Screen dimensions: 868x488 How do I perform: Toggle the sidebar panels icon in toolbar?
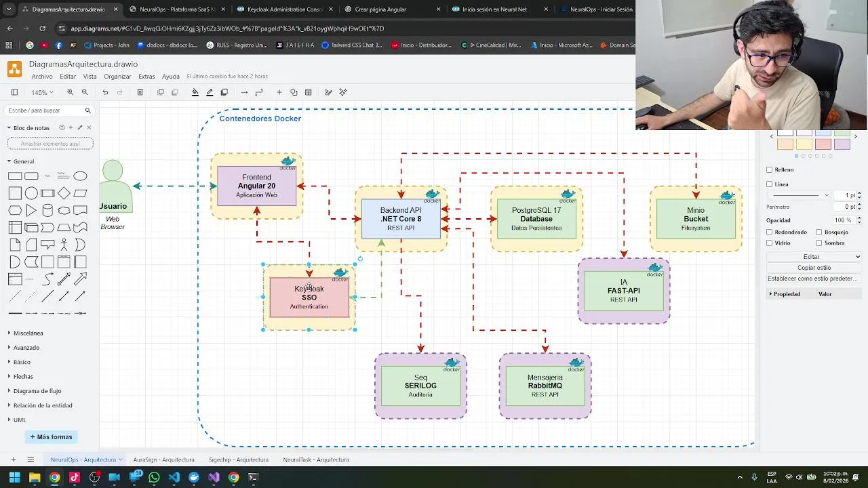pyautogui.click(x=14, y=92)
